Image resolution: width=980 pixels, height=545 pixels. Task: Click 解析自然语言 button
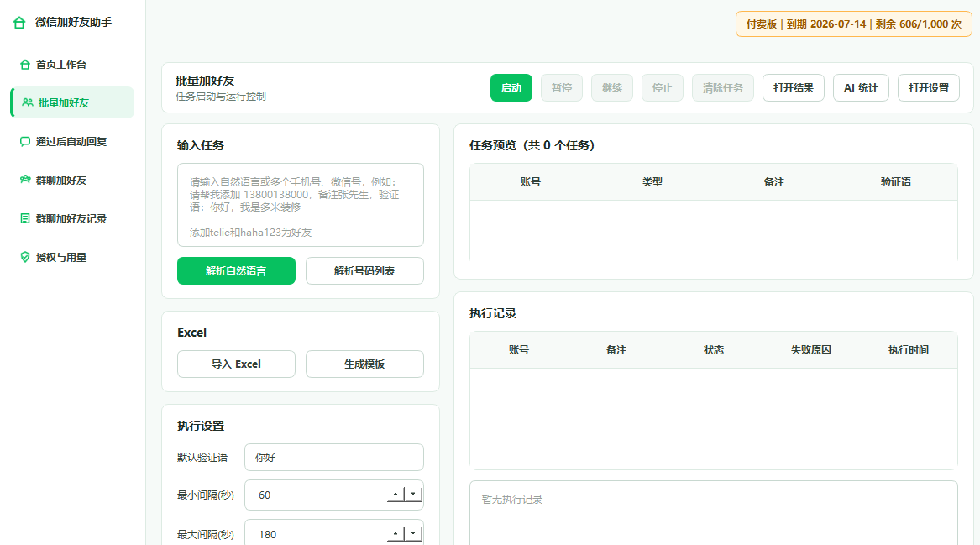[236, 270]
